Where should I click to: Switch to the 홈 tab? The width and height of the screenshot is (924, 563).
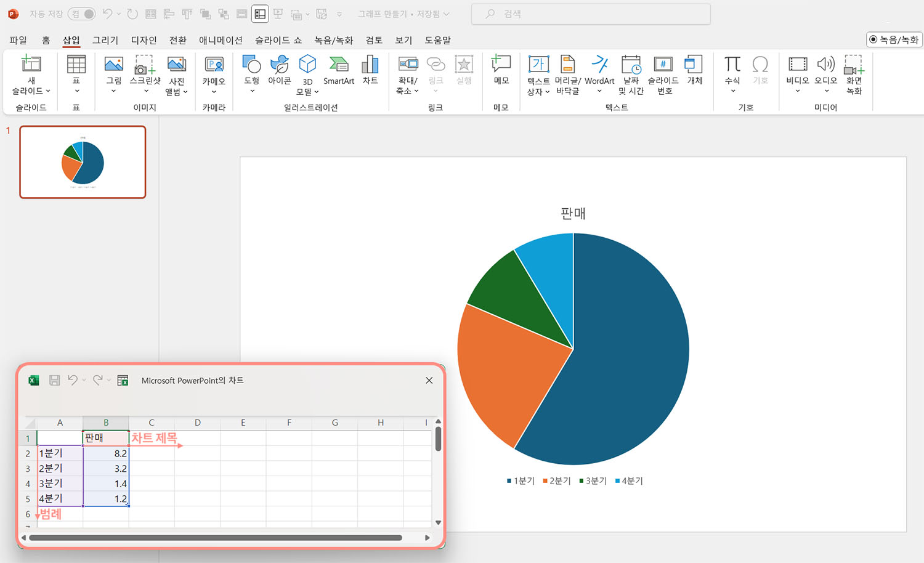[46, 40]
